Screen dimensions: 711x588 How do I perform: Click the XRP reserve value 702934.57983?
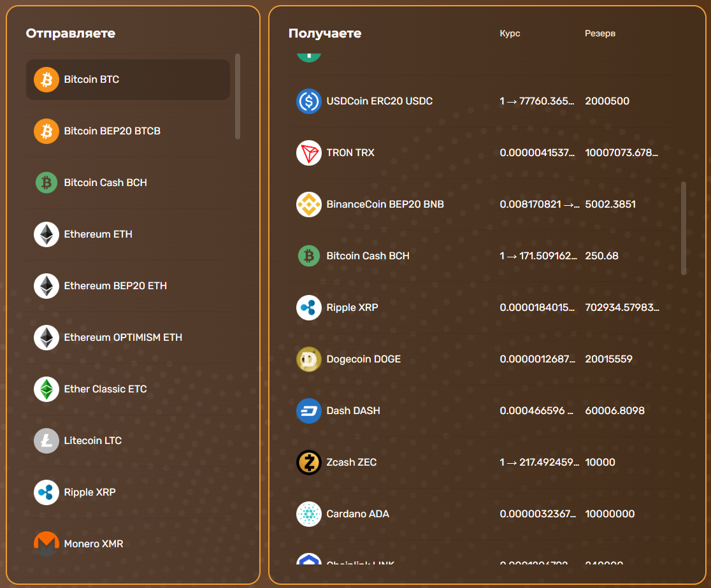[x=622, y=308]
